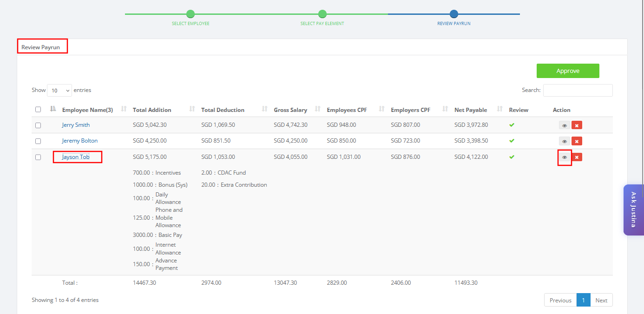
Task: Remove Jerry Smith using the red X icon
Action: 577,125
